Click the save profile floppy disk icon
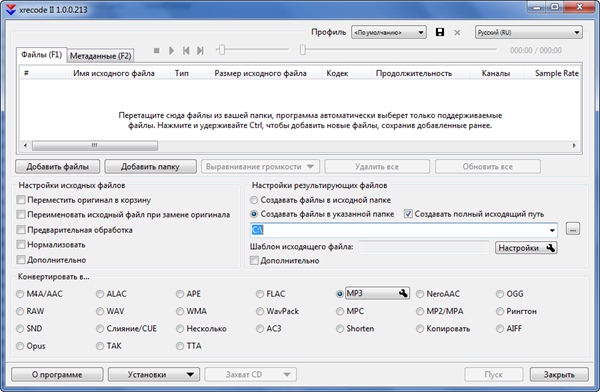This screenshot has height=392, width=600. (x=440, y=32)
